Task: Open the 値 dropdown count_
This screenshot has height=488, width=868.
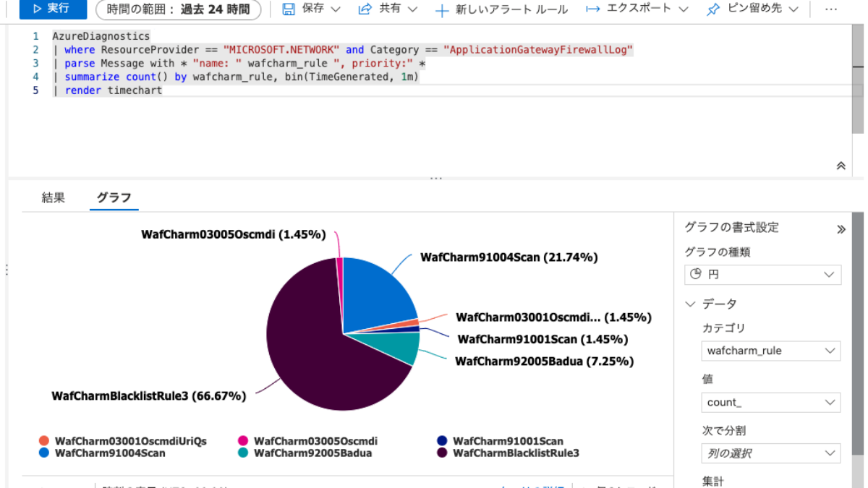Action: (771, 402)
